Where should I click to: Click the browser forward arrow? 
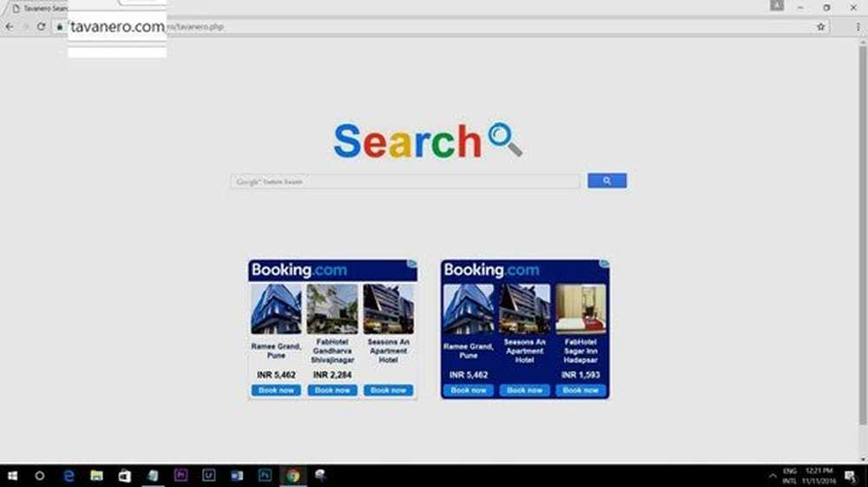tap(25, 27)
